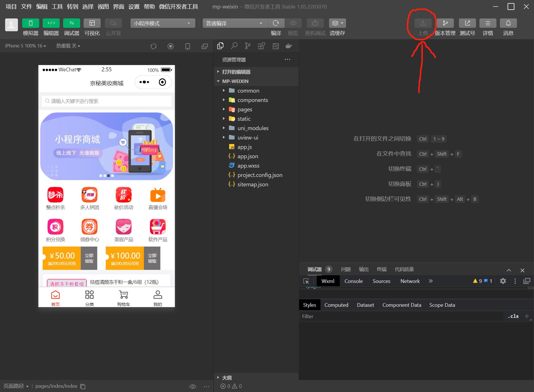534x392 pixels.
Task: Switch to the Component Data tab
Action: 402,305
